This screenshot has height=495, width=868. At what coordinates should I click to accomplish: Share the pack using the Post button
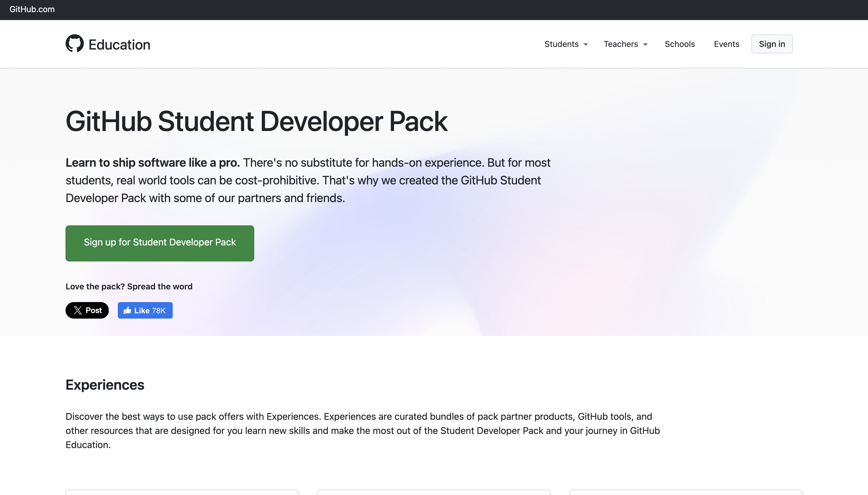87,310
